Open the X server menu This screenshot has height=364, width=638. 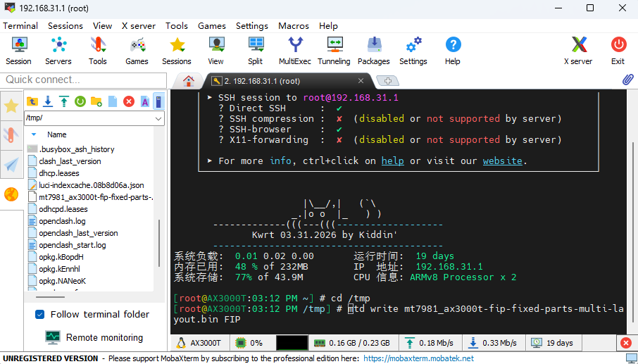tap(139, 26)
